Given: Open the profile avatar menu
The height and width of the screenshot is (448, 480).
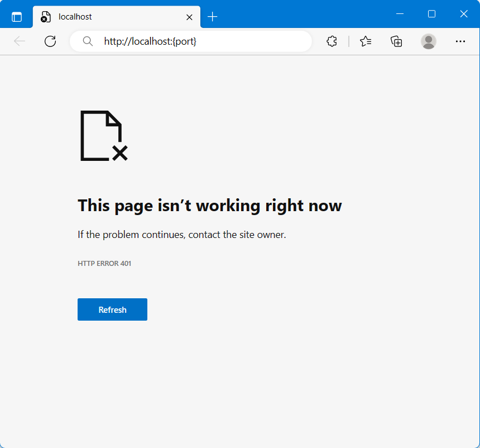Looking at the screenshot, I should click(x=429, y=41).
